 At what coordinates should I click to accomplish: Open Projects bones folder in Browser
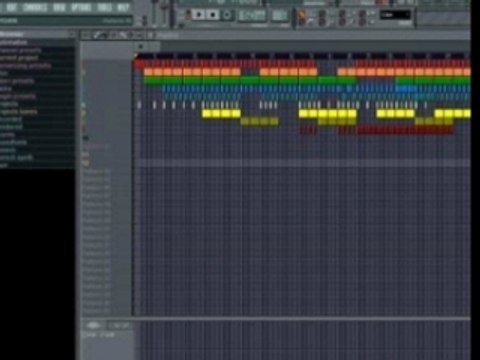(x=19, y=112)
